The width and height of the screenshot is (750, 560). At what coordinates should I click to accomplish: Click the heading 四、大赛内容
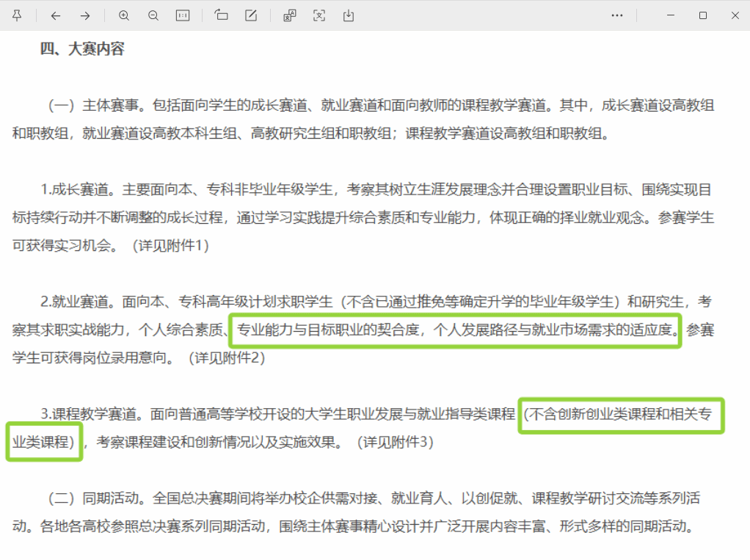pyautogui.click(x=82, y=49)
